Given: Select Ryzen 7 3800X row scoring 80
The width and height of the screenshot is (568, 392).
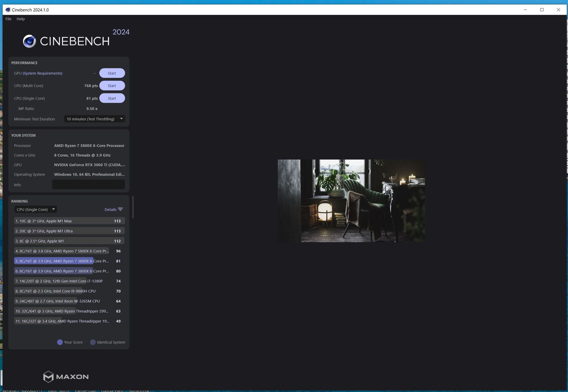Looking at the screenshot, I should click(69, 271).
